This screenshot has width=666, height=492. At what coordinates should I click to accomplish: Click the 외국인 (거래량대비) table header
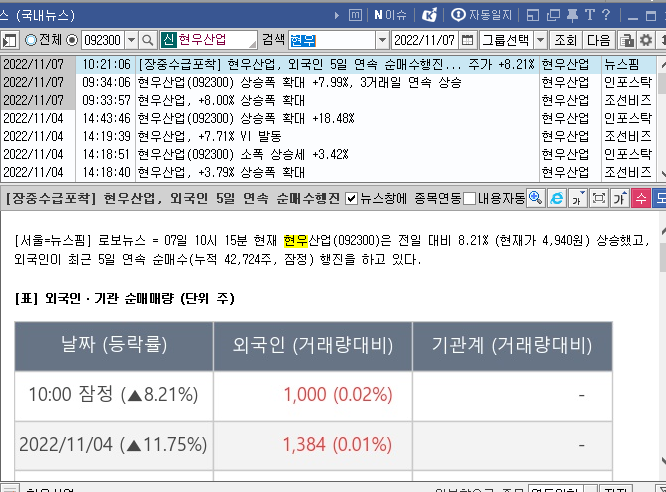[x=313, y=345]
